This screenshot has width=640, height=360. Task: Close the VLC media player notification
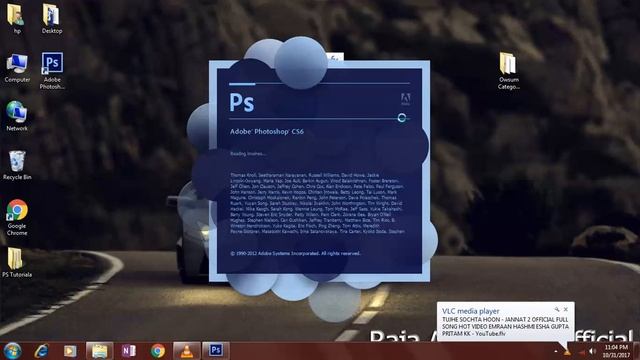pos(566,309)
